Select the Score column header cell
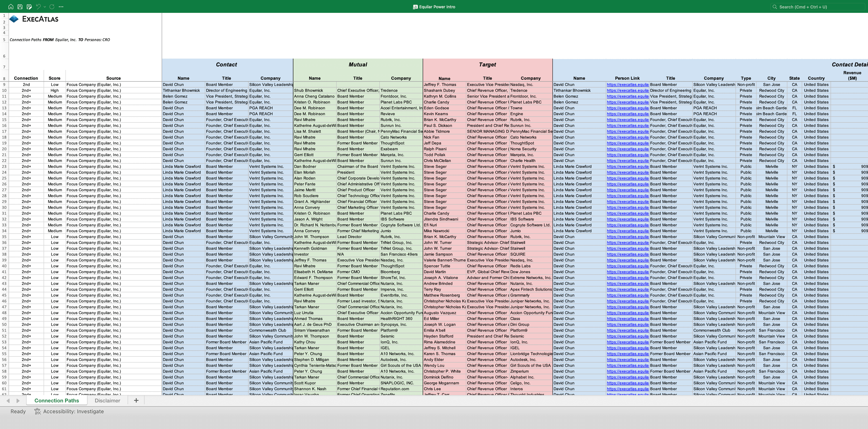868x429 pixels. (x=54, y=78)
